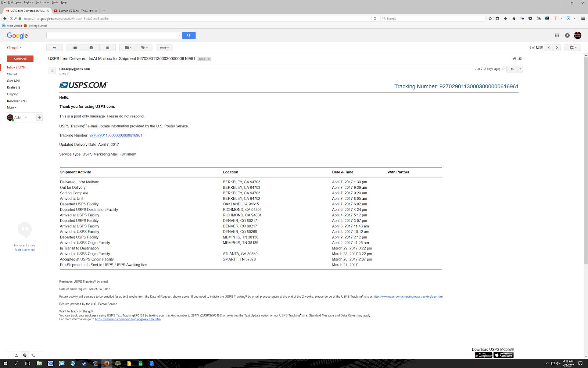Expand the Labels tag dropdown
This screenshot has width=588, height=368.
tap(144, 47)
